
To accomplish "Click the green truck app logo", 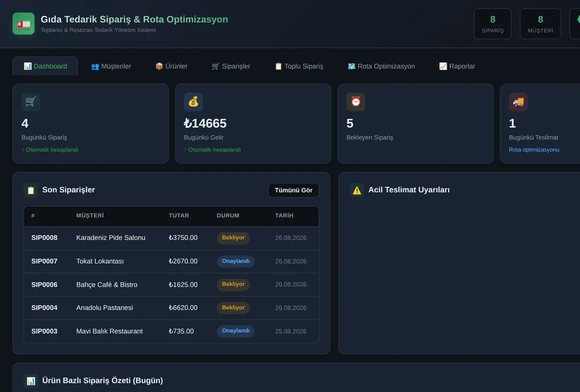I will (x=23, y=24).
